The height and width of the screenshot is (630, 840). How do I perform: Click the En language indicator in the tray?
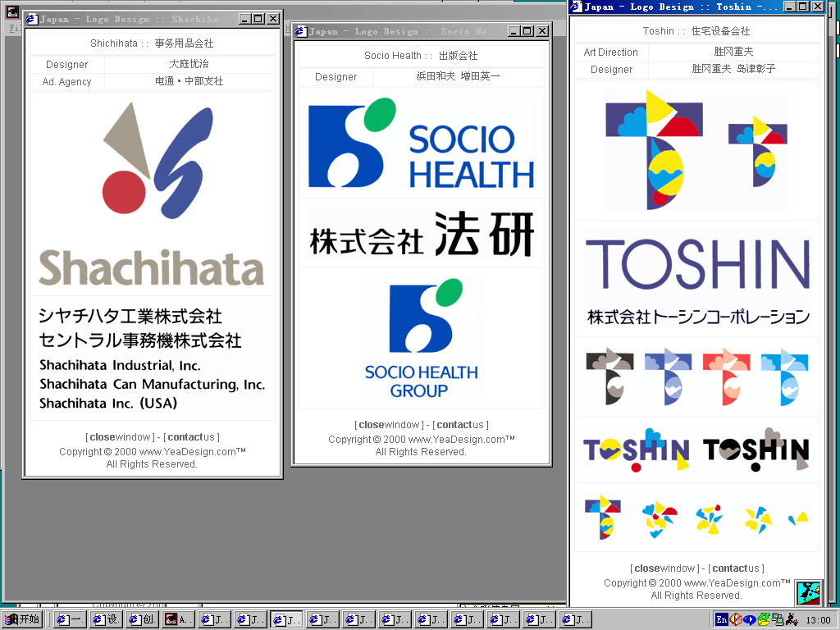coord(722,620)
